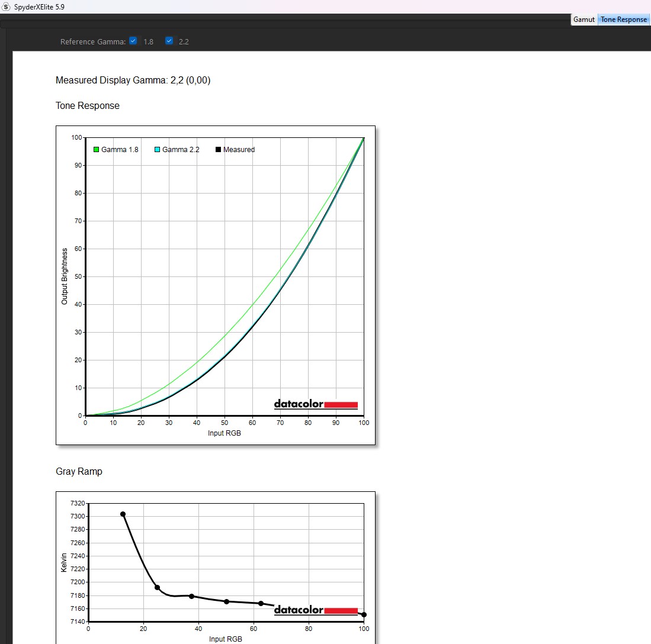Switch to the Gamut tab
The width and height of the screenshot is (651, 644).
[583, 20]
